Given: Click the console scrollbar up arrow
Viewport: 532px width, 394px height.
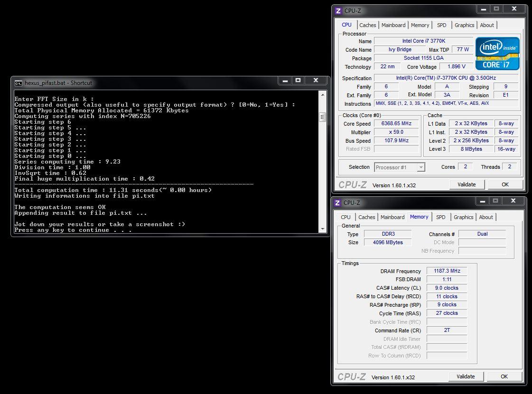Looking at the screenshot, I should point(322,95).
